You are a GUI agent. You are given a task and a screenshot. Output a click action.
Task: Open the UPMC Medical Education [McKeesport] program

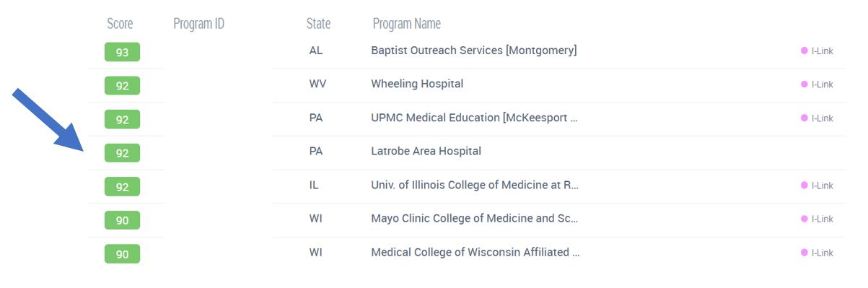tap(475, 118)
